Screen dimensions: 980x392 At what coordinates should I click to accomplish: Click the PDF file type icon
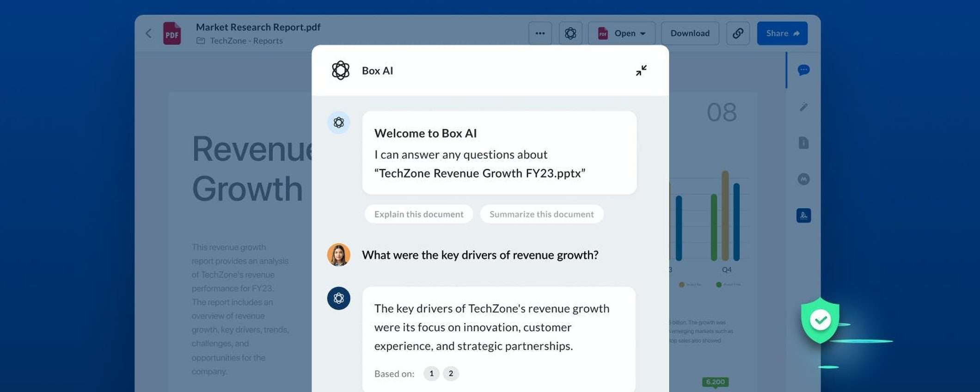[x=172, y=33]
